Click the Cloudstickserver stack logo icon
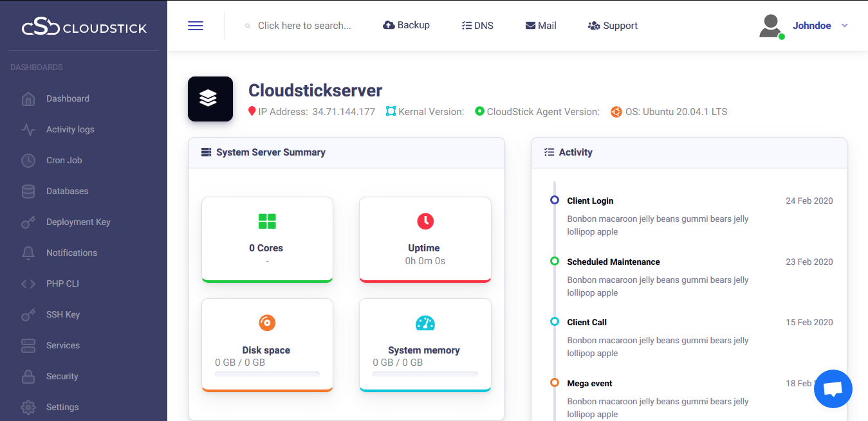This screenshot has height=421, width=868. pos(210,99)
